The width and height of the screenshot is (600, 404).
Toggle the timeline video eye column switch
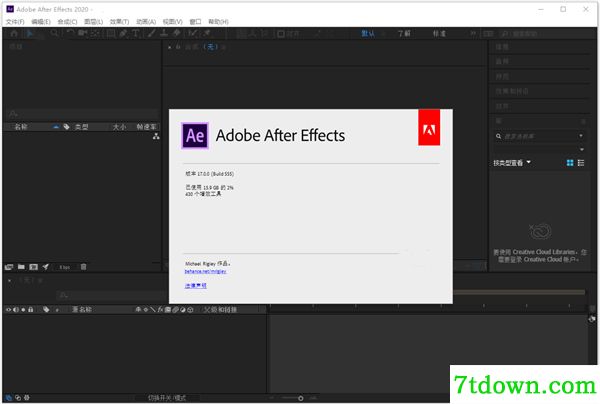coord(8,310)
